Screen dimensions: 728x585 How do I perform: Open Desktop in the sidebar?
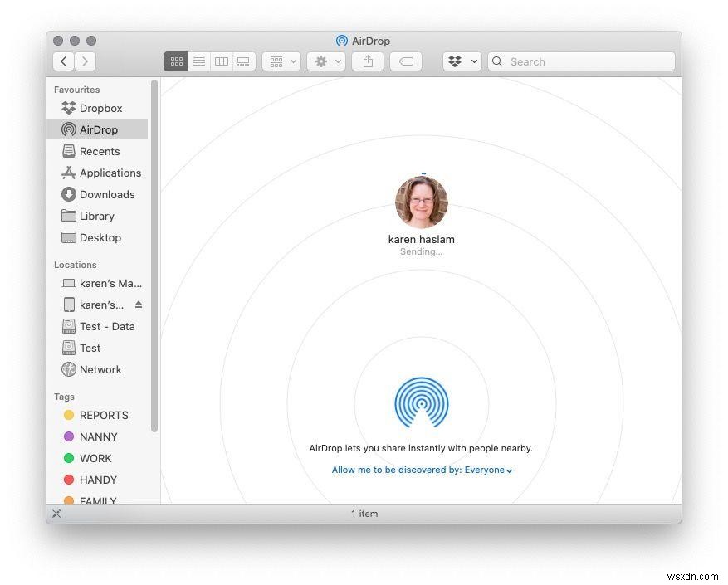(x=97, y=237)
